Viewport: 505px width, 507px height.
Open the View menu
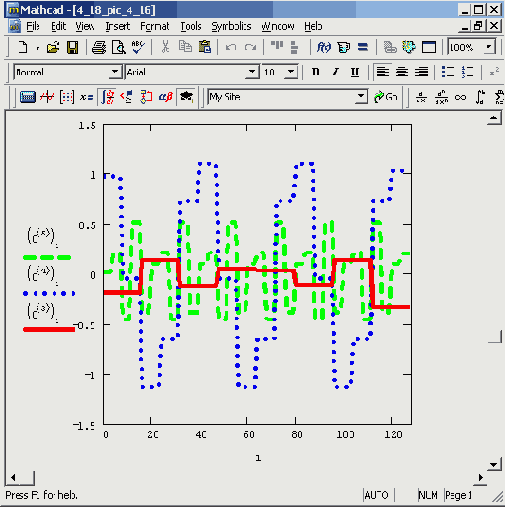(x=84, y=26)
